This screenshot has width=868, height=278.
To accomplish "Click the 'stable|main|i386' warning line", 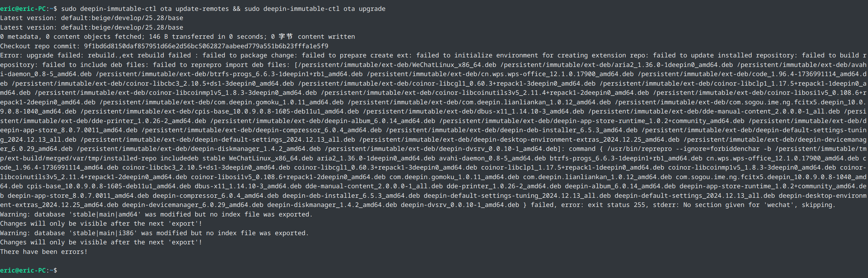I will coord(154,233).
